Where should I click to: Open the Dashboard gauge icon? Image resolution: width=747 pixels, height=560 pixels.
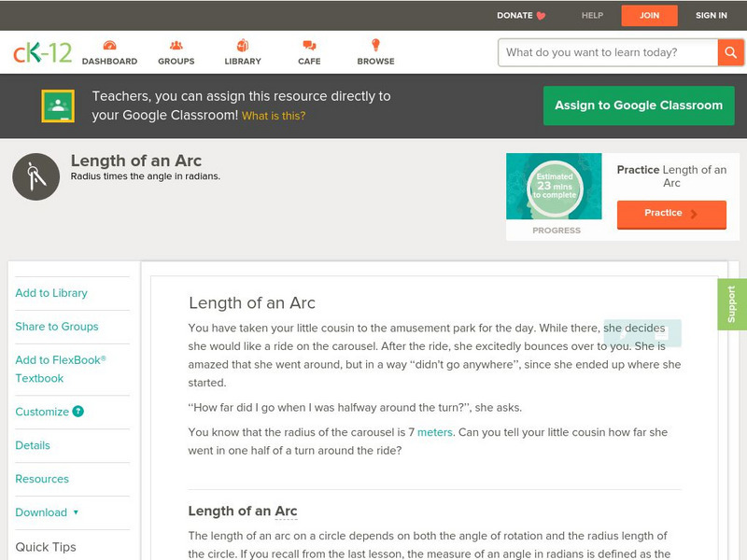click(109, 45)
